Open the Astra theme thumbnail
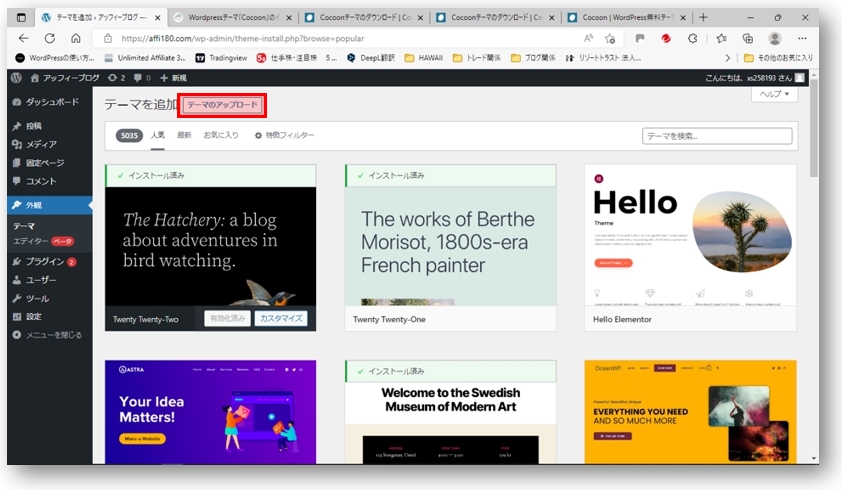The height and width of the screenshot is (490, 842). (210, 412)
